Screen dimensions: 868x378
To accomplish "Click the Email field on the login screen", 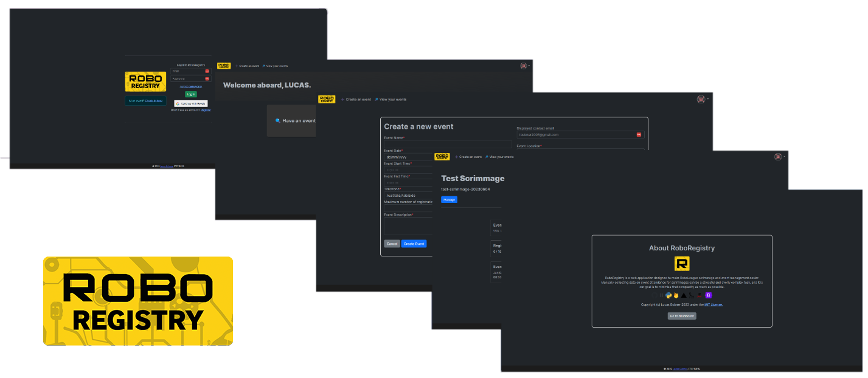I will 190,71.
